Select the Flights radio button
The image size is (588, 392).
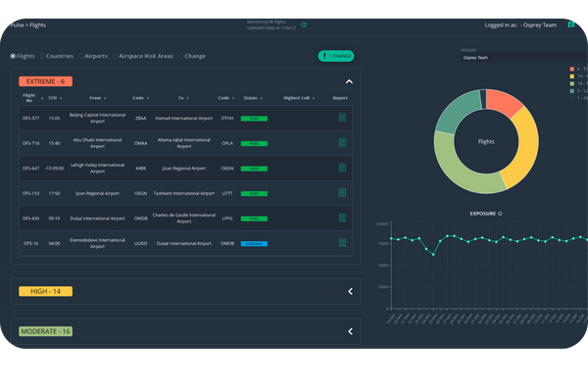(x=13, y=56)
